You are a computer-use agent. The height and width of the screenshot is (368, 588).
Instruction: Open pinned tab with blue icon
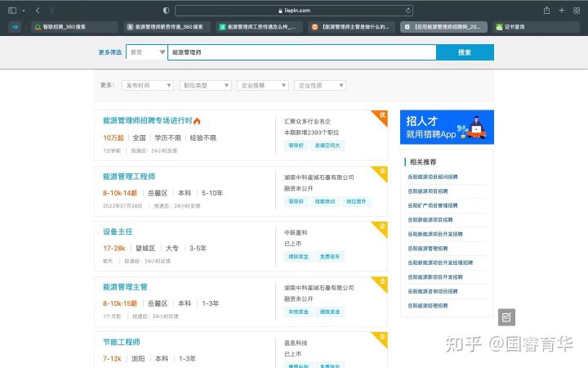click(x=15, y=27)
